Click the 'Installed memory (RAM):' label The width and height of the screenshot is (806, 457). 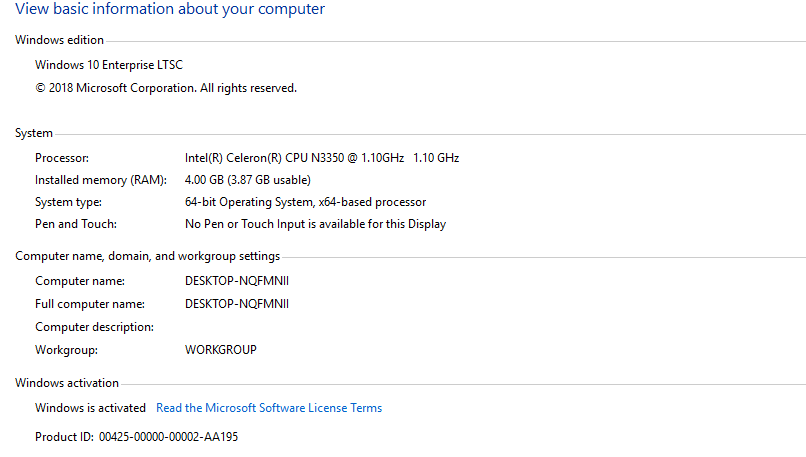(x=94, y=180)
